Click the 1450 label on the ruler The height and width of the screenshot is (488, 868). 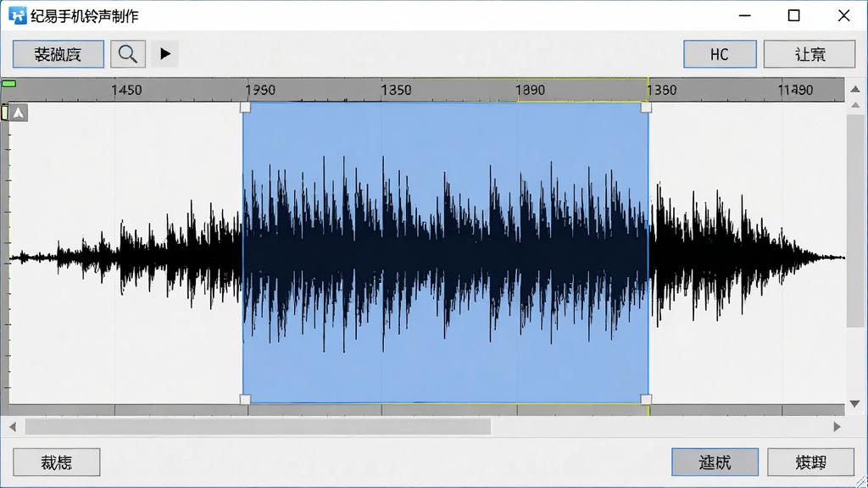(x=127, y=90)
